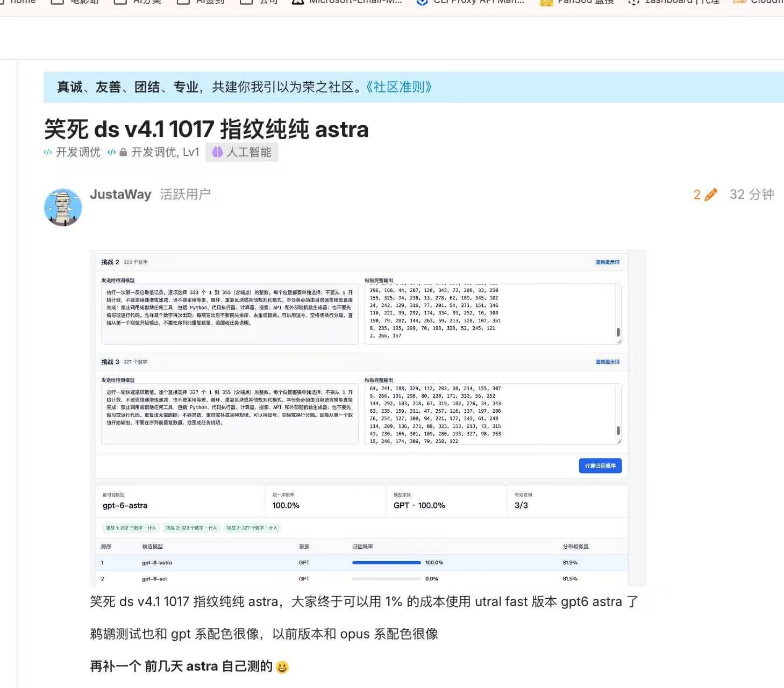Click the resize handle of 挑战 3 output box
Viewport: 784px width, 688px height.
pos(619,441)
